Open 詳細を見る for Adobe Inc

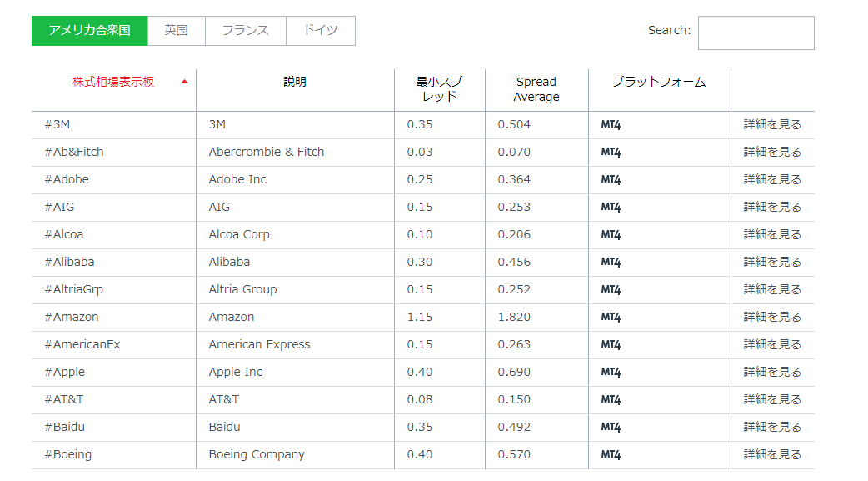click(772, 179)
